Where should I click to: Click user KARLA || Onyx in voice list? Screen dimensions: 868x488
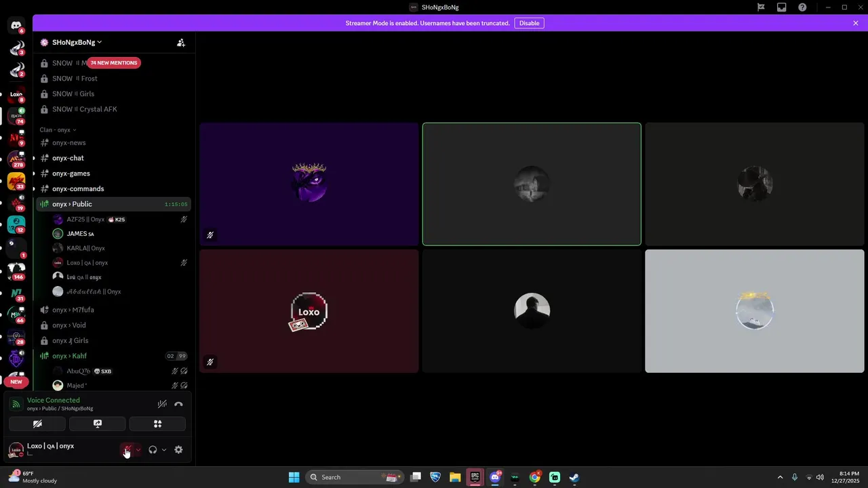point(120,248)
